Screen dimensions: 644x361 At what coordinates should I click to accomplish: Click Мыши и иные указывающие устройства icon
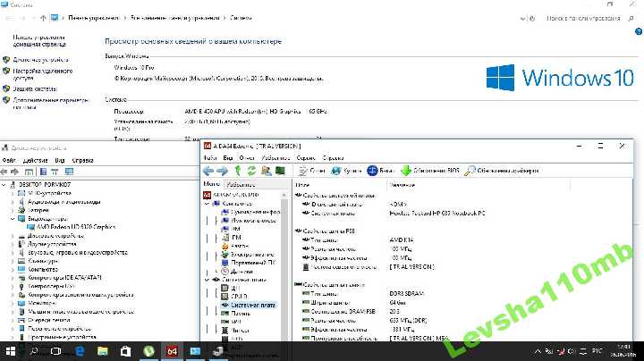click(x=21, y=312)
